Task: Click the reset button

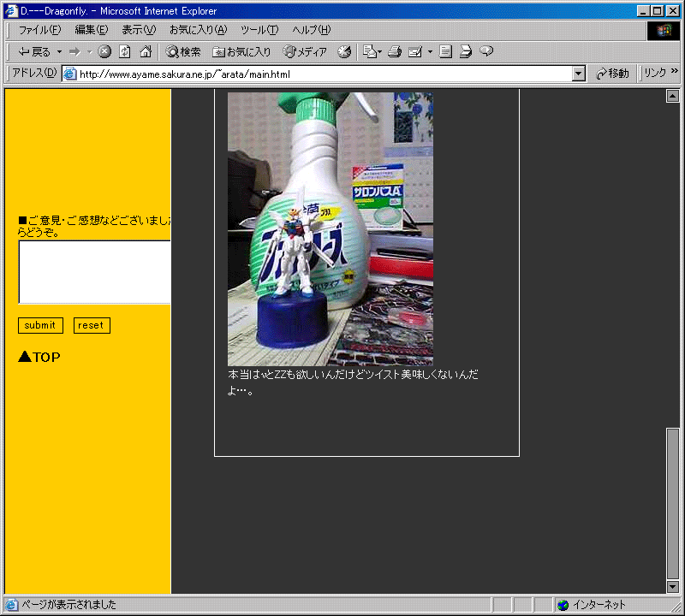Action: (x=92, y=325)
